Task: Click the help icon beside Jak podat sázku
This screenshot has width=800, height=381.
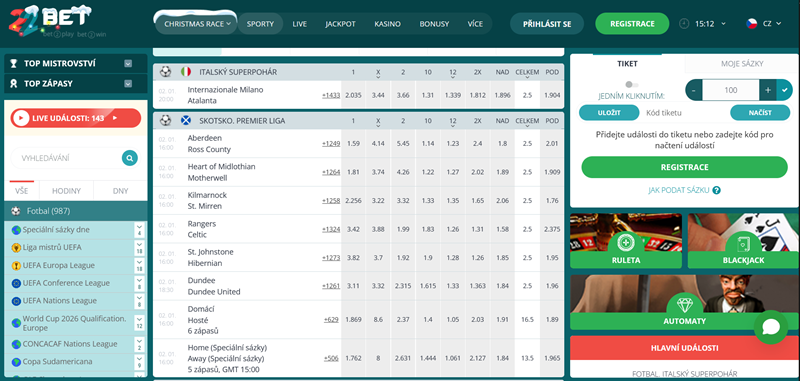Action: 716,190
